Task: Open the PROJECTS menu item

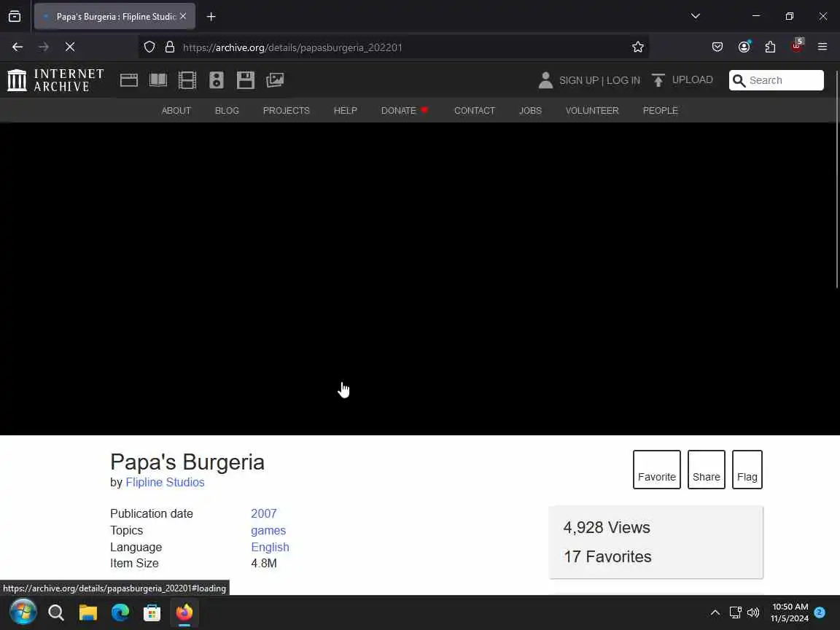Action: click(x=286, y=110)
